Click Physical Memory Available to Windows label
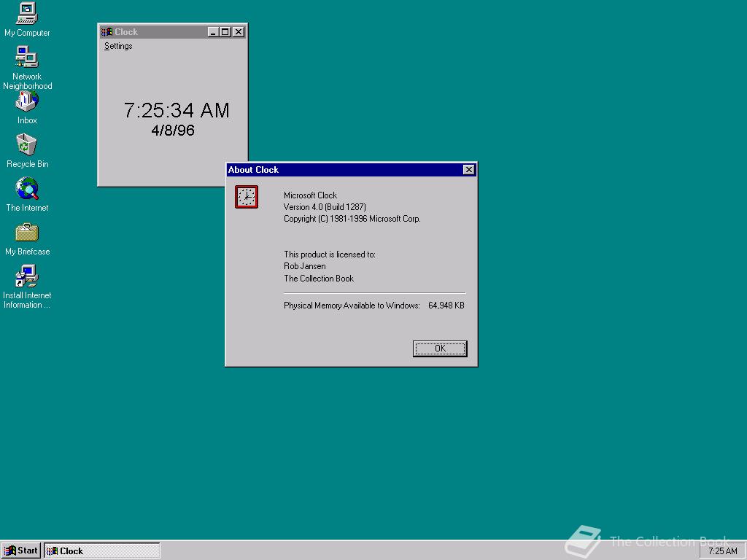This screenshot has width=747, height=560. pos(352,306)
